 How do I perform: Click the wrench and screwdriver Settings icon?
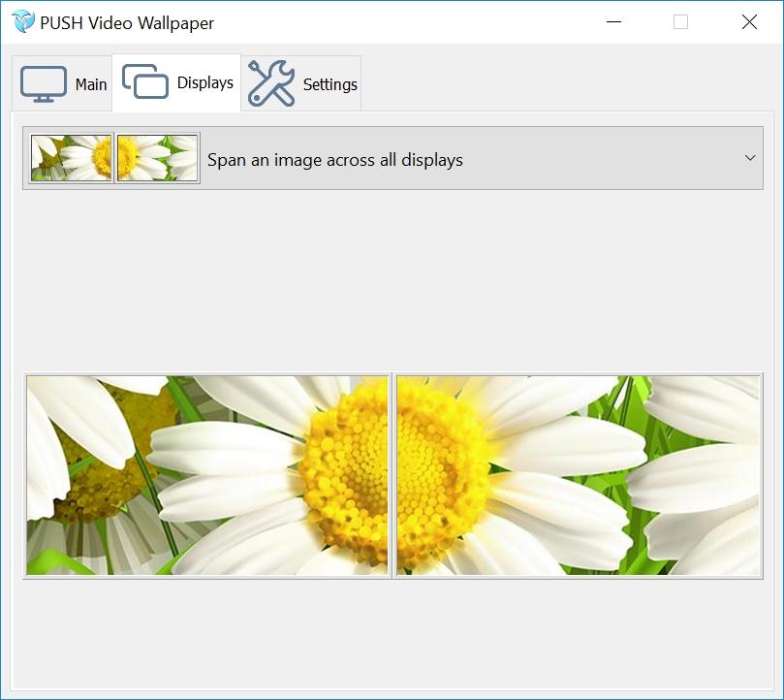[x=271, y=83]
